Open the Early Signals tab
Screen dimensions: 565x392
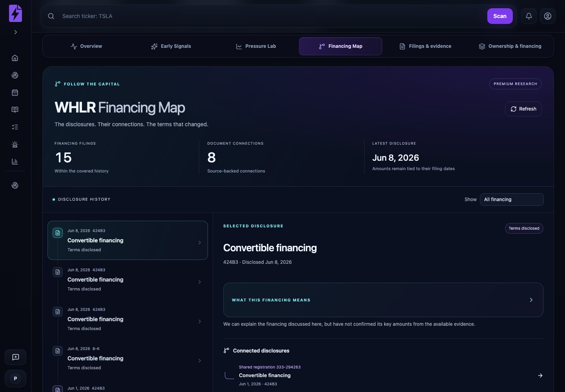click(171, 46)
